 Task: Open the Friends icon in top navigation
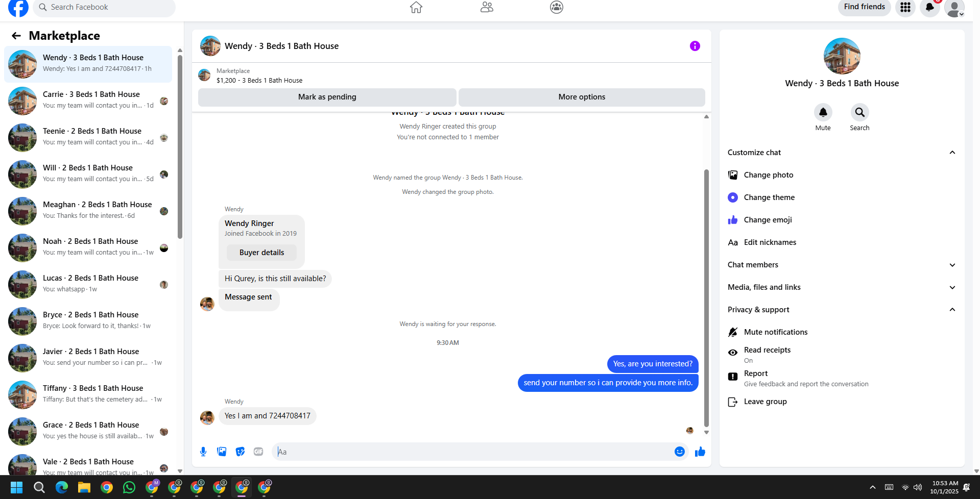pyautogui.click(x=487, y=7)
